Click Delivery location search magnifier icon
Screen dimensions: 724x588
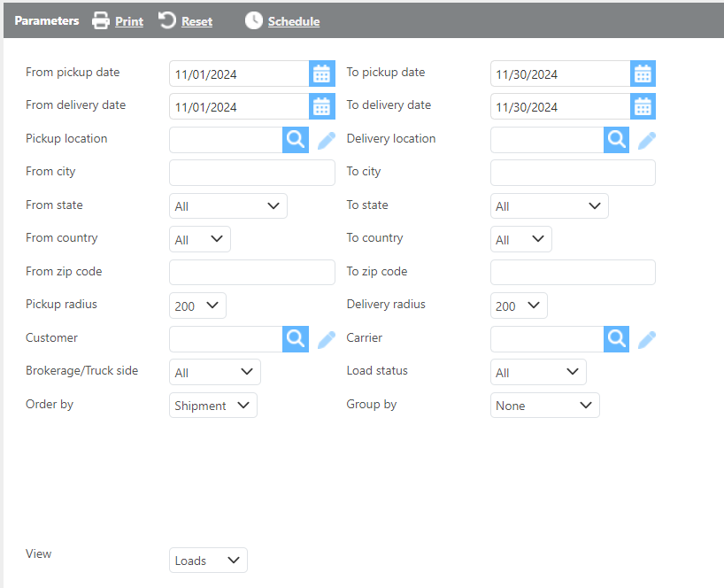tap(617, 140)
